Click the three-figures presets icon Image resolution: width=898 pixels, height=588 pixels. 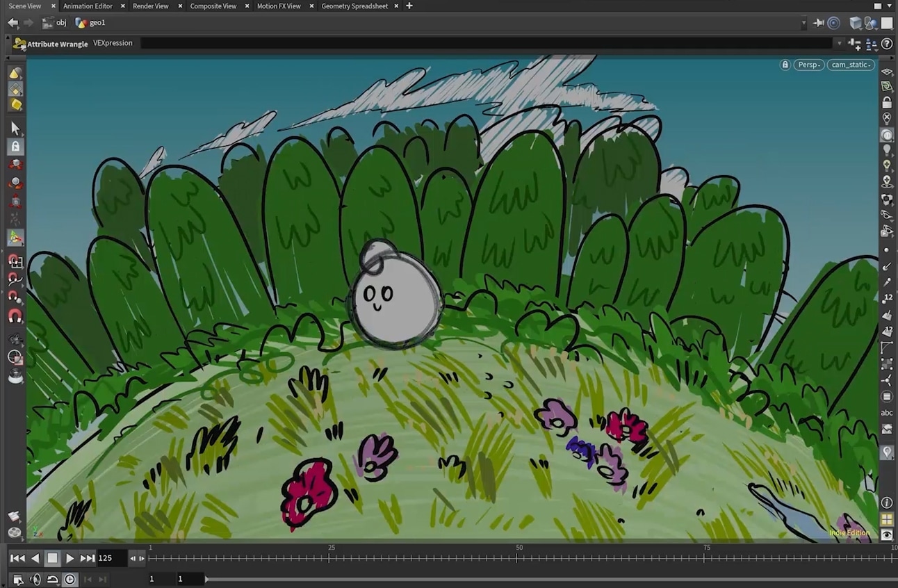click(871, 44)
